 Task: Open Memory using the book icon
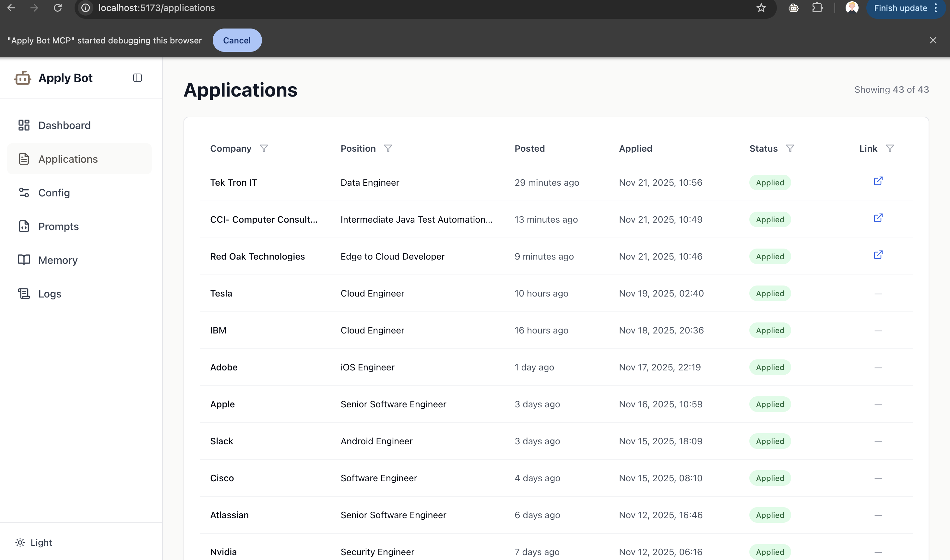(x=24, y=260)
